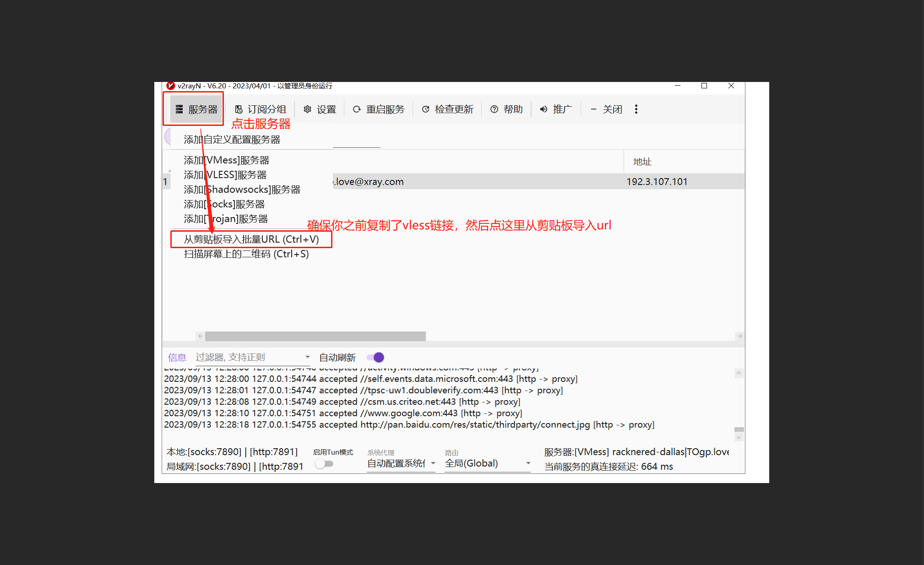
Task: Click 局域网:[socks:7890] status text
Action: 235,467
